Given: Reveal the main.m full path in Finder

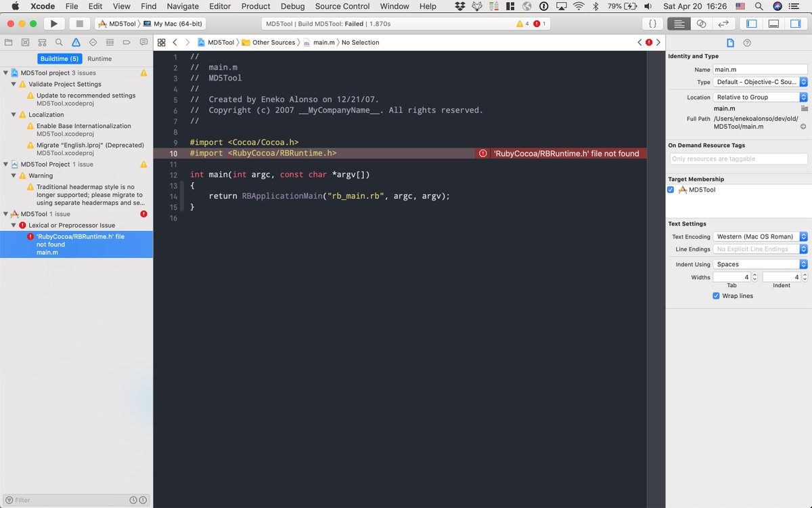Looking at the screenshot, I should (803, 127).
